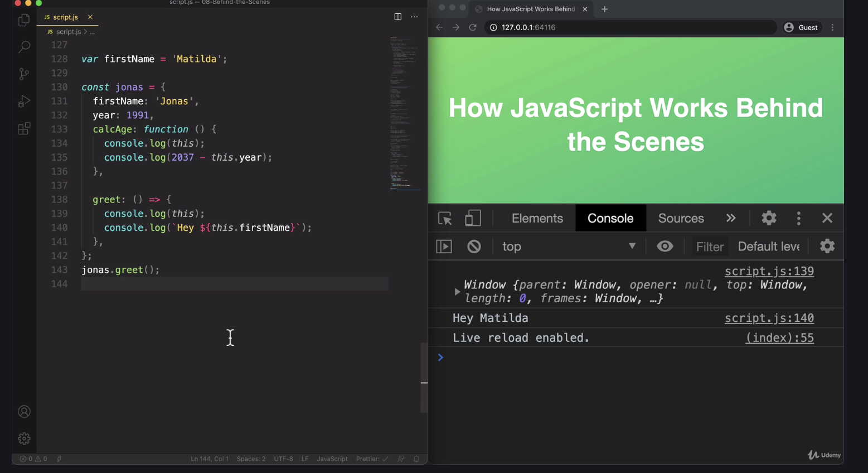Viewport: 868px width, 473px height.
Task: Split the editor to the right
Action: 397,17
